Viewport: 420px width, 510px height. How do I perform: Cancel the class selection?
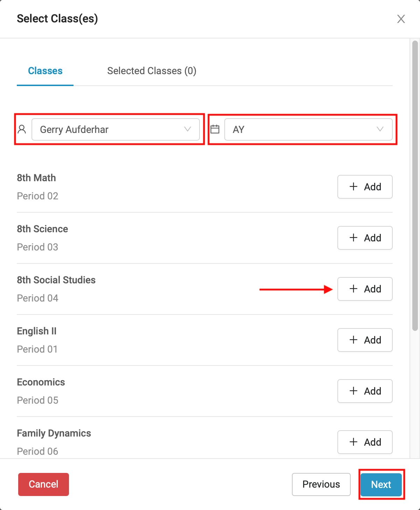click(43, 484)
